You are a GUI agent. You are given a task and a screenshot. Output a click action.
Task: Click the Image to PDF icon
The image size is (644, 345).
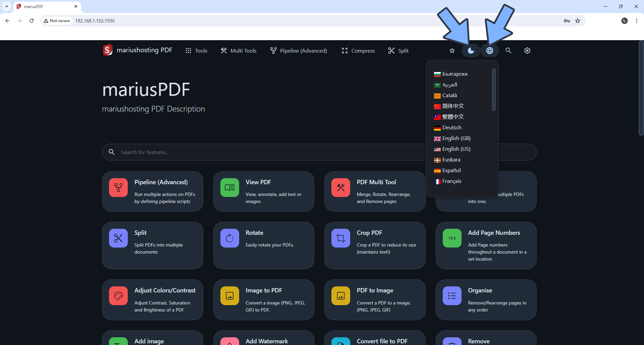pyautogui.click(x=230, y=296)
